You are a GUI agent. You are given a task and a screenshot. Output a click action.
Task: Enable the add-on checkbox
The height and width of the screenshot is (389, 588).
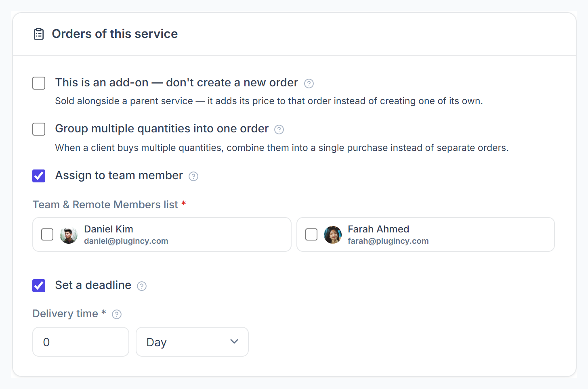[39, 83]
